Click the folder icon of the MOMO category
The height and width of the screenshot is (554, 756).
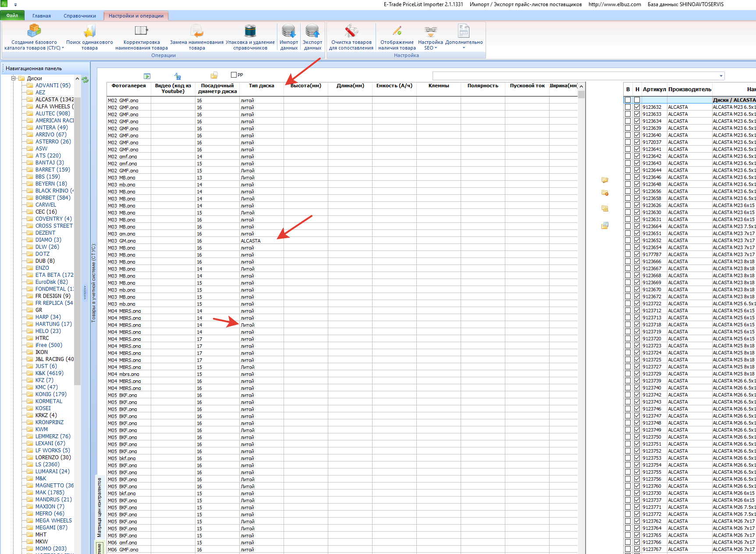(30, 549)
